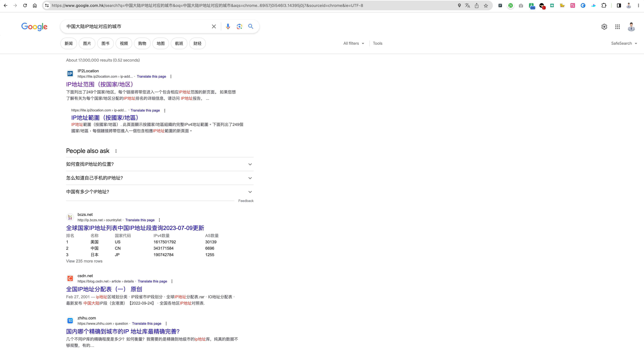Open more options for IP2Location result
The width and height of the screenshot is (644, 349).
point(171,76)
